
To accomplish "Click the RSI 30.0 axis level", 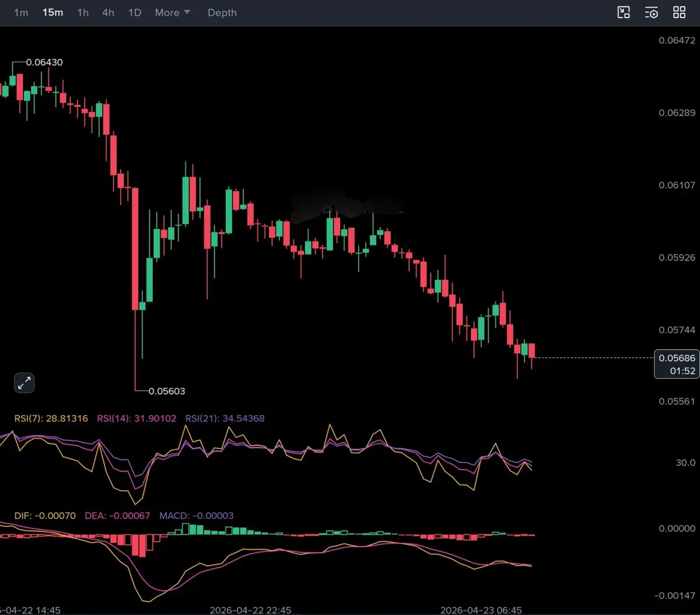I will click(x=685, y=462).
